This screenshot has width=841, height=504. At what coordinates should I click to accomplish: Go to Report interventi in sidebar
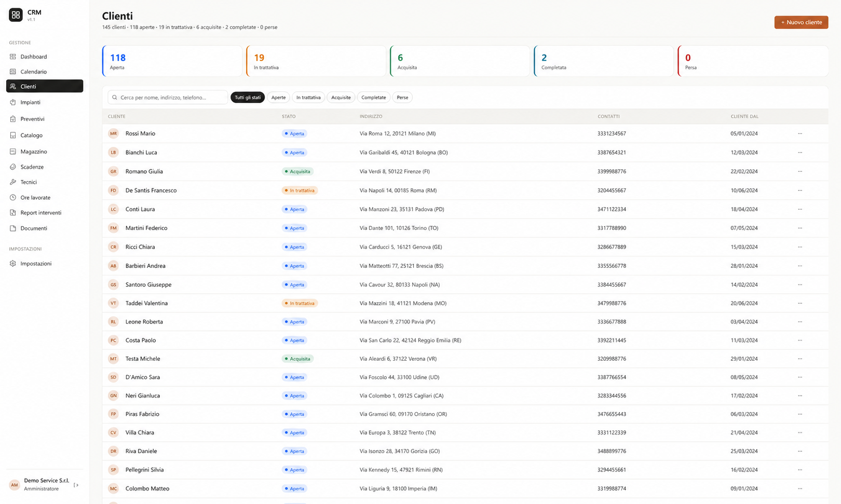45,213
